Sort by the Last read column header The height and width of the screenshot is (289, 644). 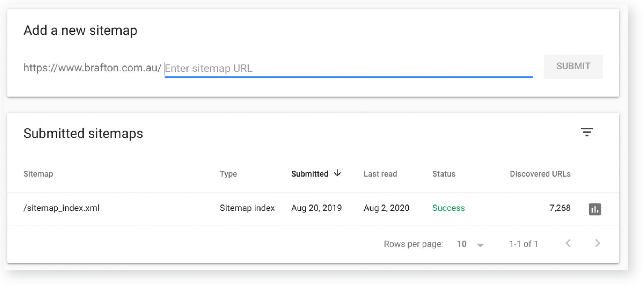380,174
